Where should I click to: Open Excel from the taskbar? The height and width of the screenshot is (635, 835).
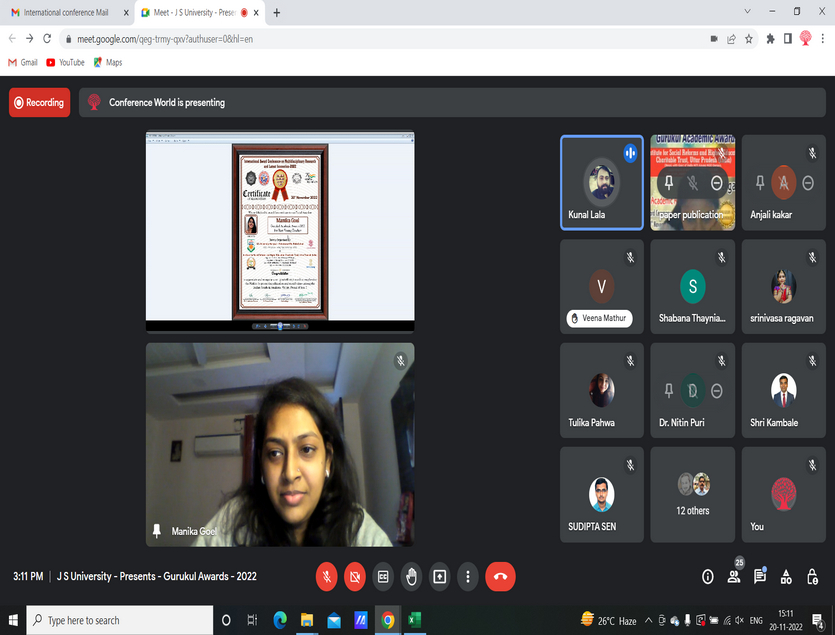[414, 620]
